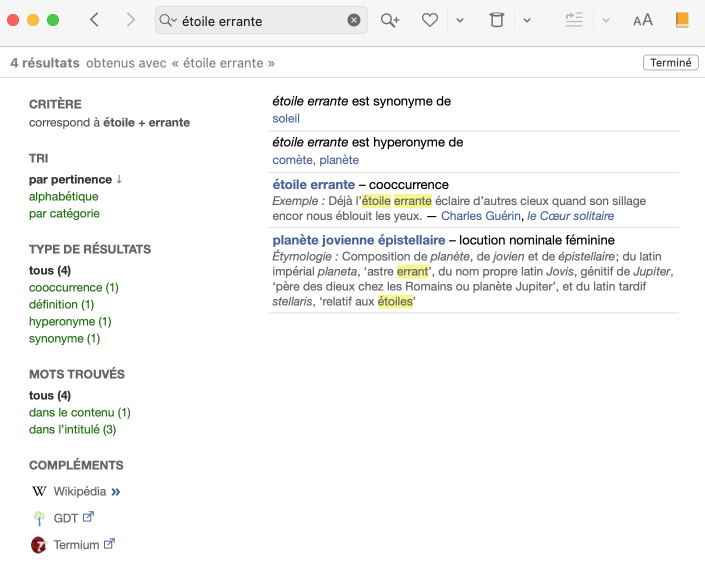The height and width of the screenshot is (565, 705).
Task: Filter results to hyperonyme (1)
Action: click(70, 321)
